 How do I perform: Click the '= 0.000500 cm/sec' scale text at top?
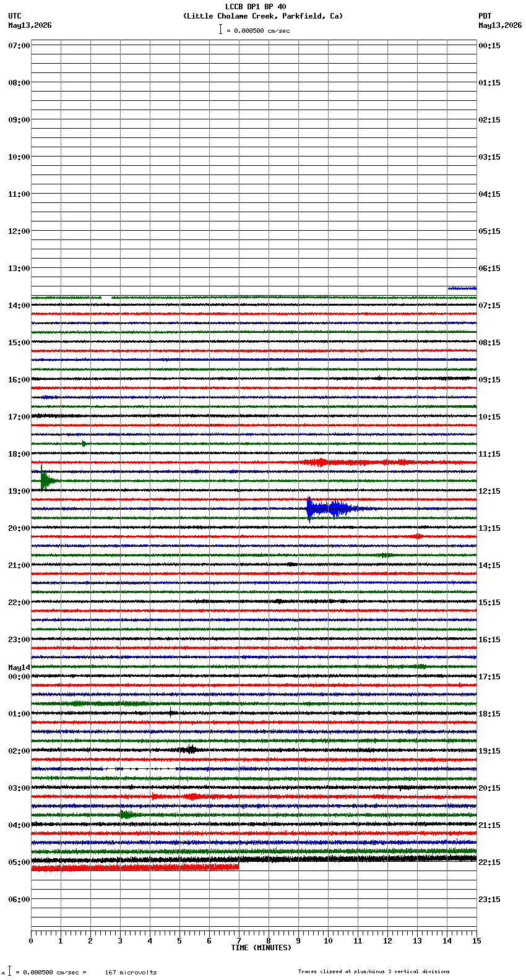[x=258, y=30]
